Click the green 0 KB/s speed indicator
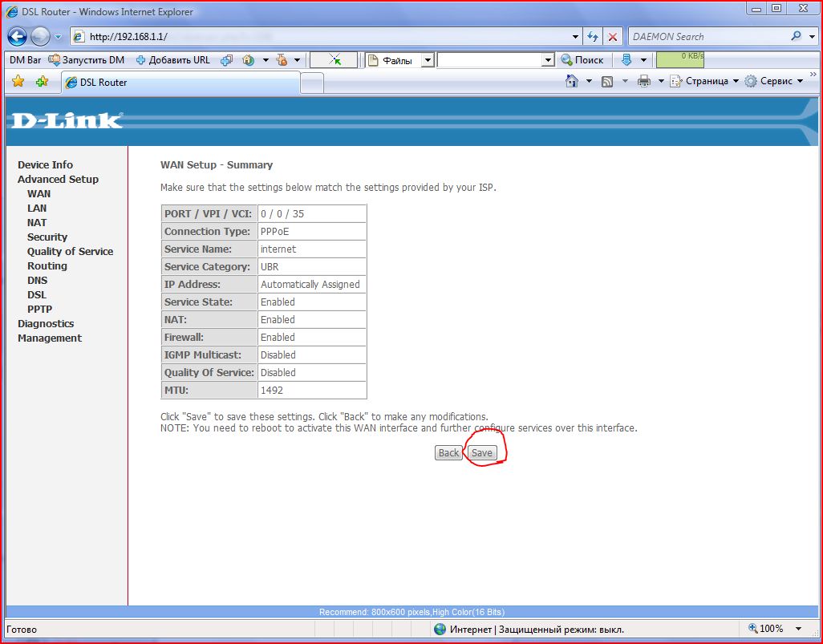The height and width of the screenshot is (644, 823). (x=679, y=60)
